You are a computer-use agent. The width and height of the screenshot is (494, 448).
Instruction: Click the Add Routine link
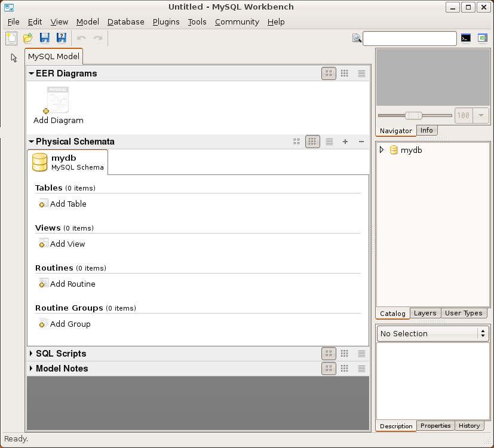(72, 284)
